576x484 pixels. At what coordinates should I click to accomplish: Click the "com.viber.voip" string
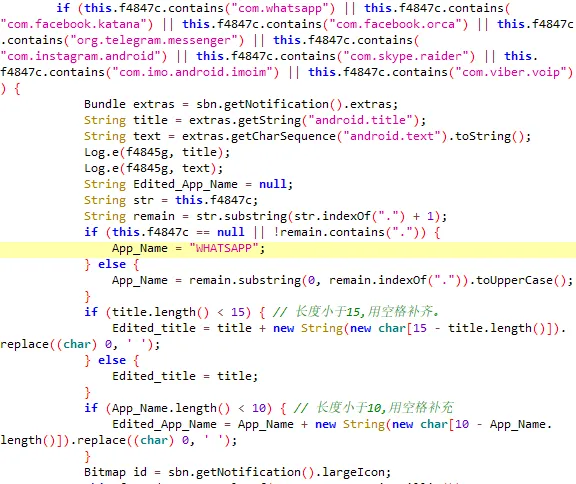514,72
